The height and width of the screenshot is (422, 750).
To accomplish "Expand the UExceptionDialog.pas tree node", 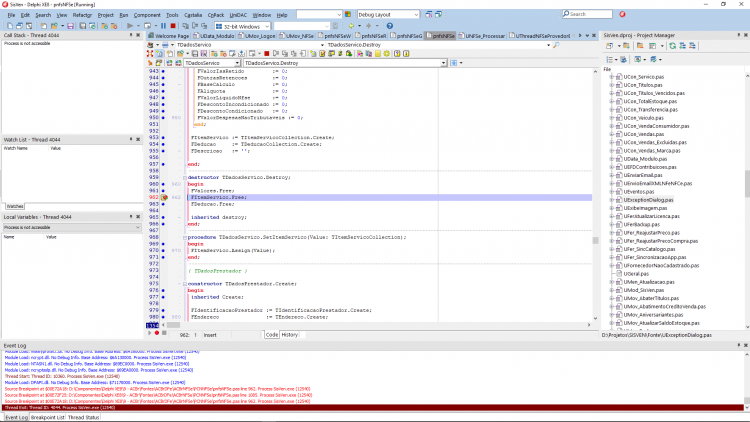I will 611,200.
